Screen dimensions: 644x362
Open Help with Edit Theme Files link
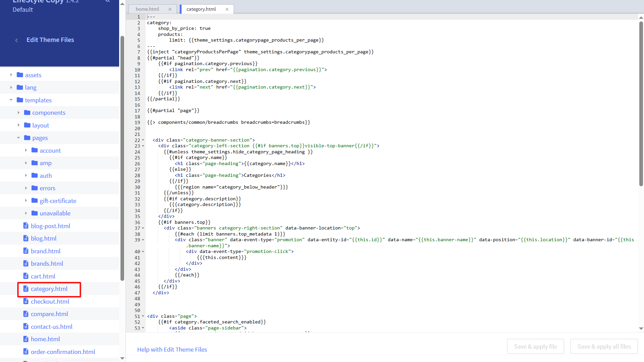click(172, 349)
